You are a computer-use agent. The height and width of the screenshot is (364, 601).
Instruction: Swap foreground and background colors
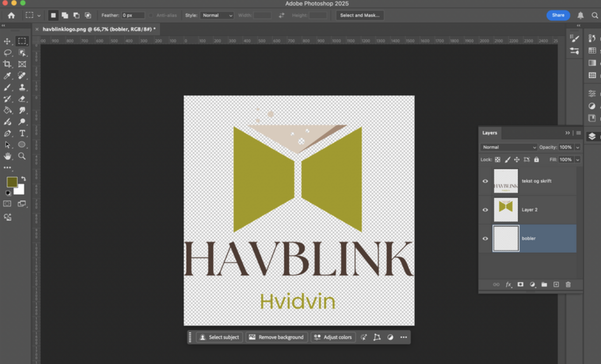[x=23, y=179]
